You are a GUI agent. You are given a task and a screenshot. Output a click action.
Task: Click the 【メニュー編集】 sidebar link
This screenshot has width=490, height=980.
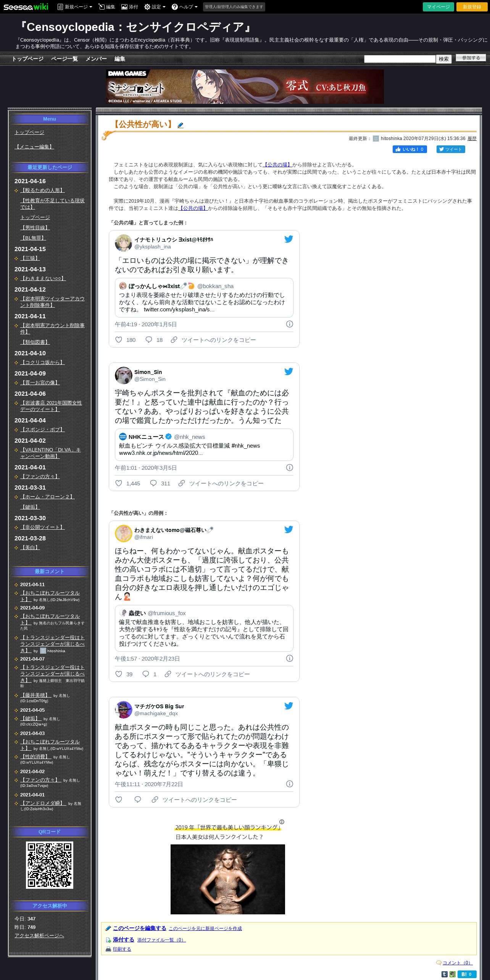pos(34,147)
